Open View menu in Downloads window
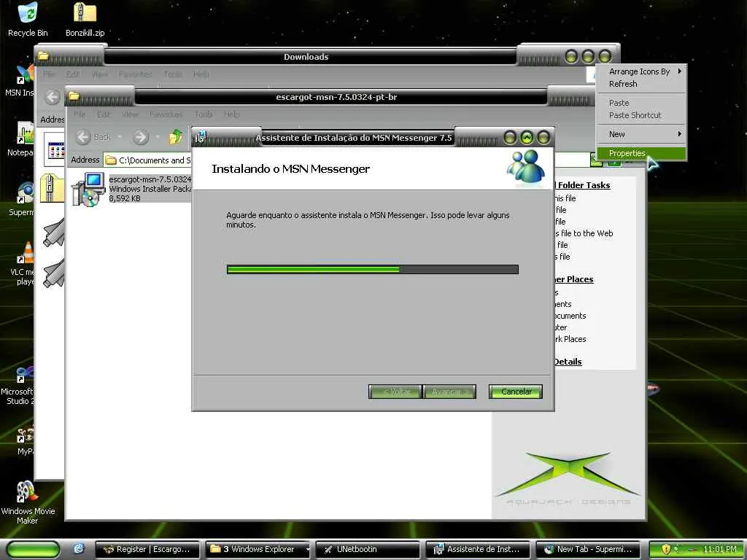Viewport: 747px width, 560px height. [99, 74]
